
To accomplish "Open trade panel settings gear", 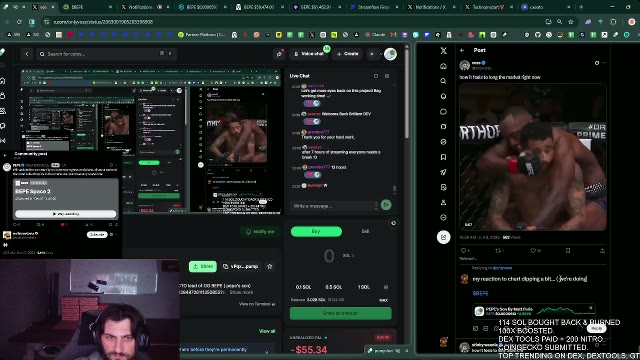I will pos(393,223).
